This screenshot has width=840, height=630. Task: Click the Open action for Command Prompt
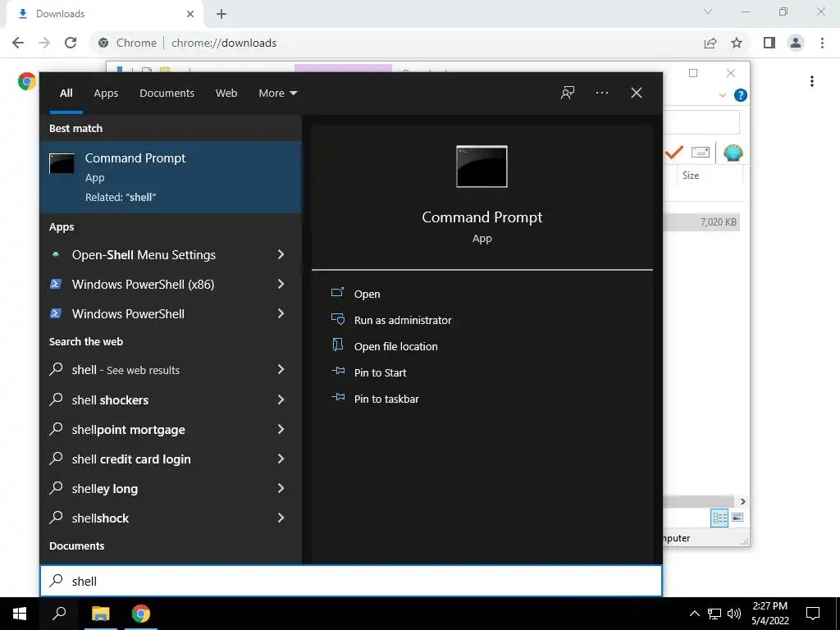click(x=367, y=294)
